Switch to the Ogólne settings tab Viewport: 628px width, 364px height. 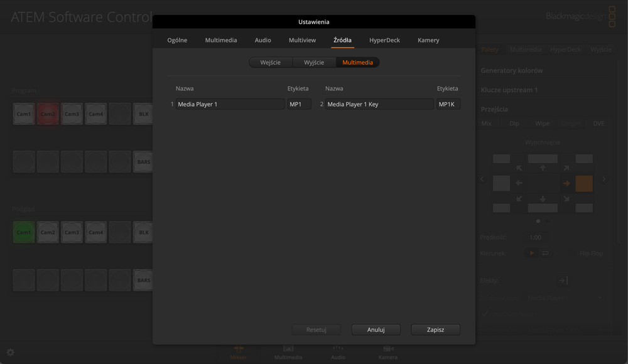pyautogui.click(x=177, y=40)
